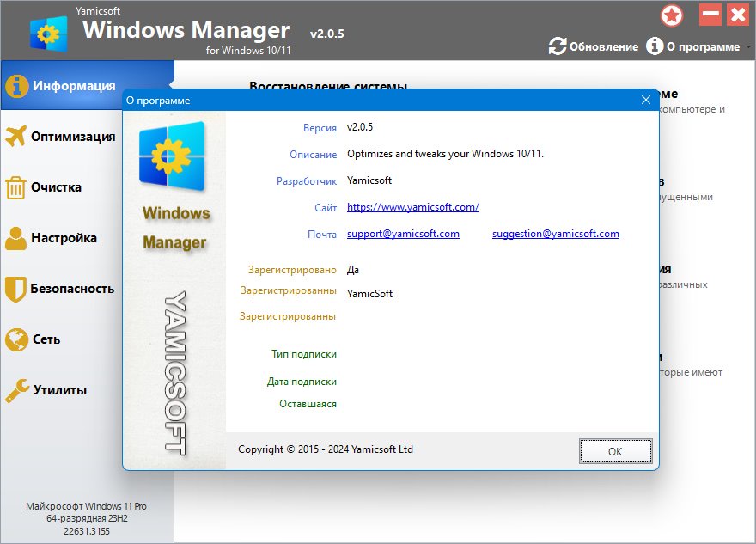Click the trash bin icon for Очистка
Viewport: 756px width, 544px height.
coord(15,187)
